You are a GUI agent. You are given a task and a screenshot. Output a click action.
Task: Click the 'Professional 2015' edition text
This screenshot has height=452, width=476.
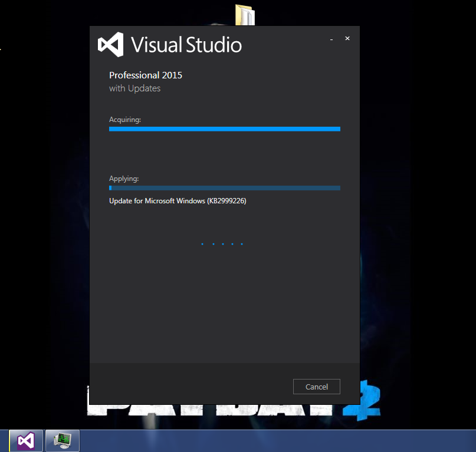coord(146,75)
